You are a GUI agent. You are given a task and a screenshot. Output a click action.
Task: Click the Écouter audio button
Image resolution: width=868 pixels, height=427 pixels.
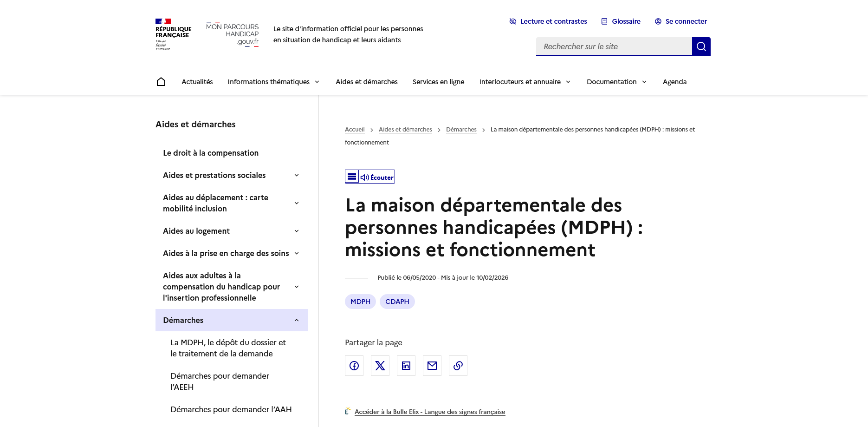pyautogui.click(x=375, y=177)
